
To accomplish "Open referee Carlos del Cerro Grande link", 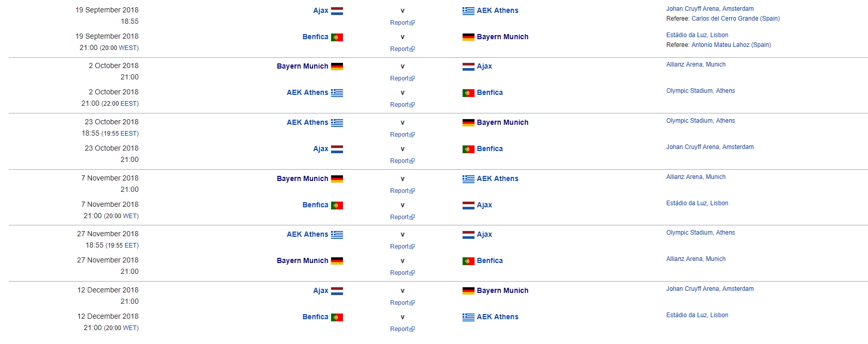I will tap(725, 19).
